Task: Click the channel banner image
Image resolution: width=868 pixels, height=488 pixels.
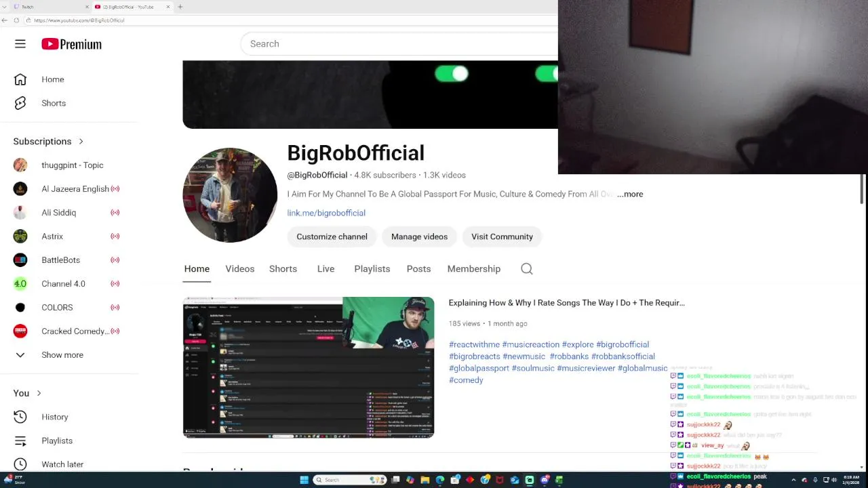Action: 370,95
